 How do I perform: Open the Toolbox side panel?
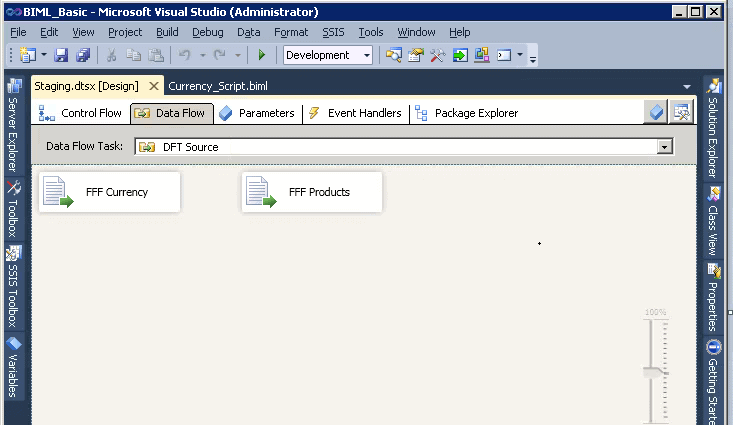point(14,209)
